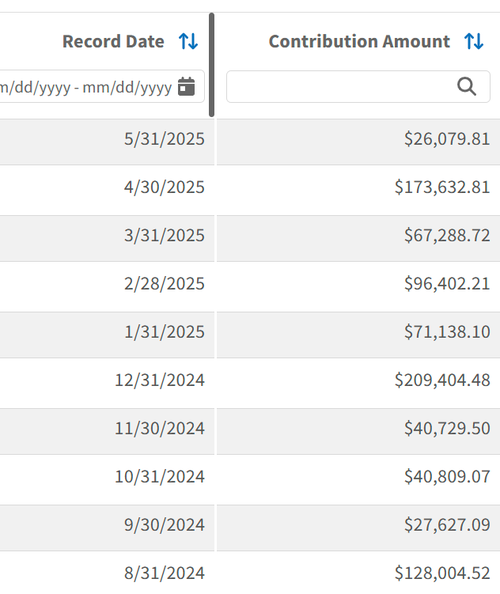Sort by Contribution Amount arrows icon

tap(474, 41)
